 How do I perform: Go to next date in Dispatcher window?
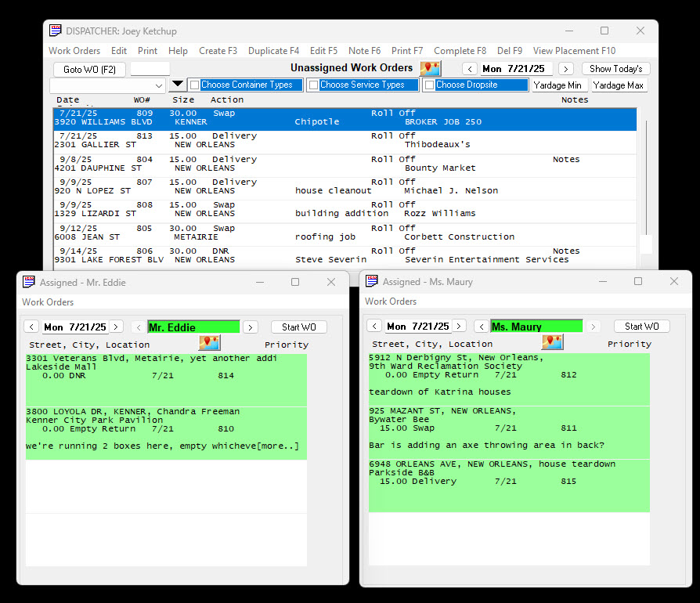(x=566, y=69)
